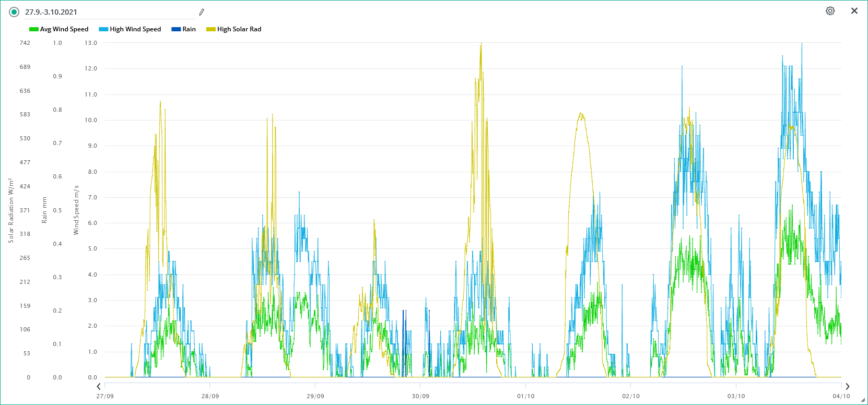
Task: Select the green radio button beside the title
Action: click(14, 12)
